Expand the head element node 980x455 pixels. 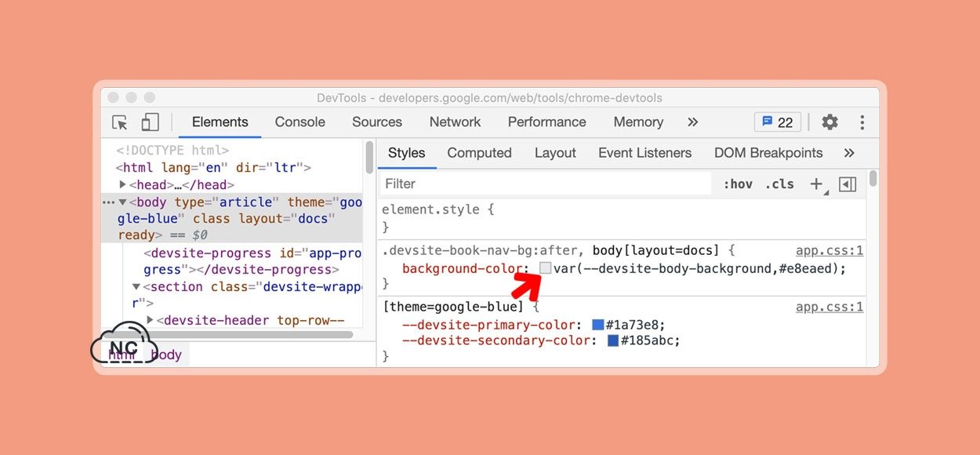(x=123, y=184)
